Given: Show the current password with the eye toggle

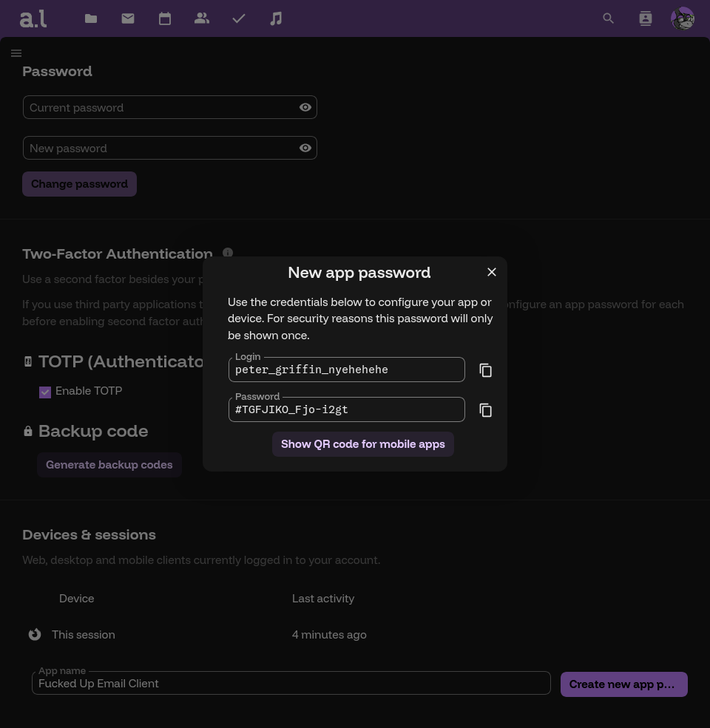Looking at the screenshot, I should point(305,107).
